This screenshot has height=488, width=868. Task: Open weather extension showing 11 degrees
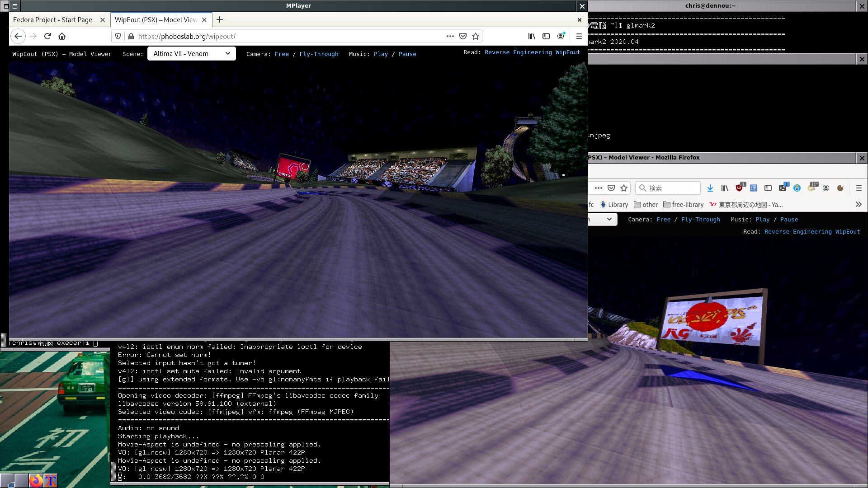(812, 187)
